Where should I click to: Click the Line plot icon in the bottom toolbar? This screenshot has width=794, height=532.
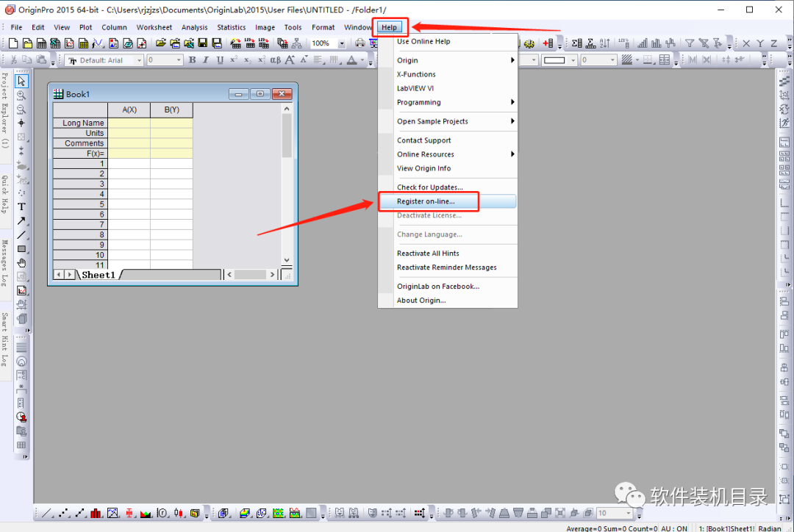click(x=46, y=514)
